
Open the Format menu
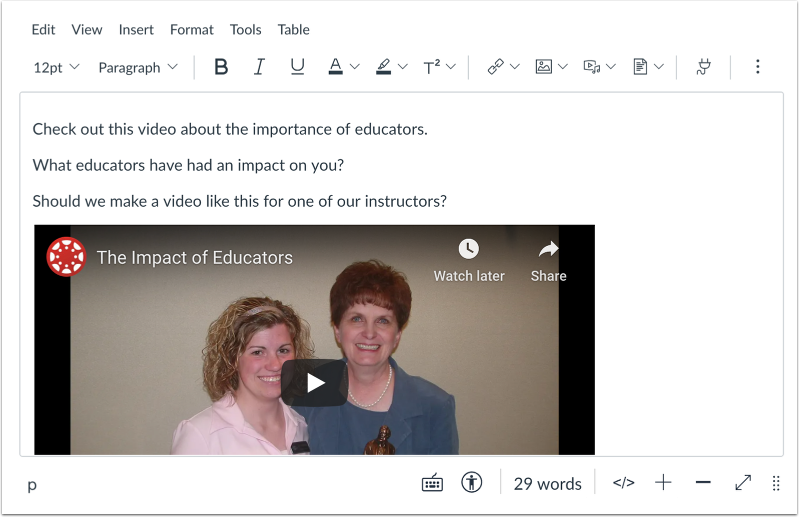pos(192,30)
